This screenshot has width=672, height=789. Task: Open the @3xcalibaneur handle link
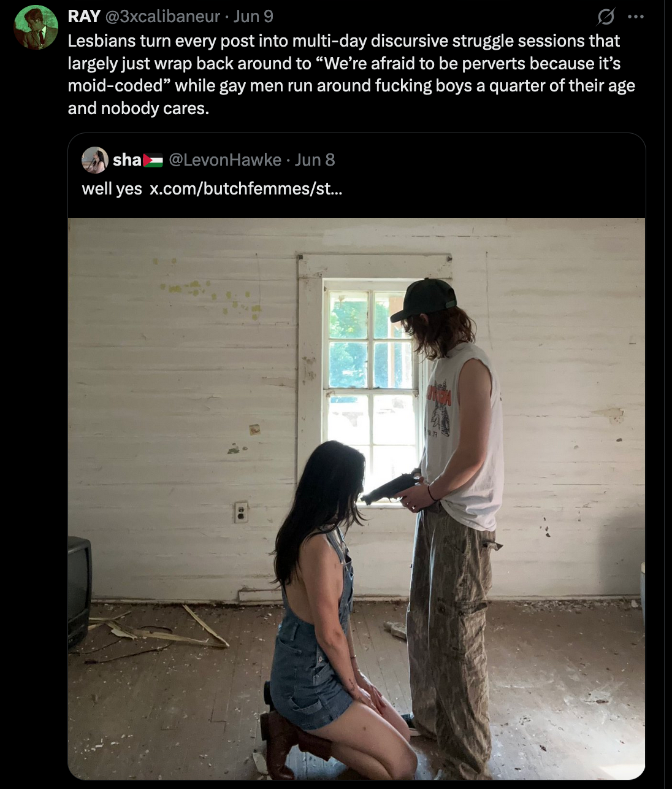(x=162, y=17)
